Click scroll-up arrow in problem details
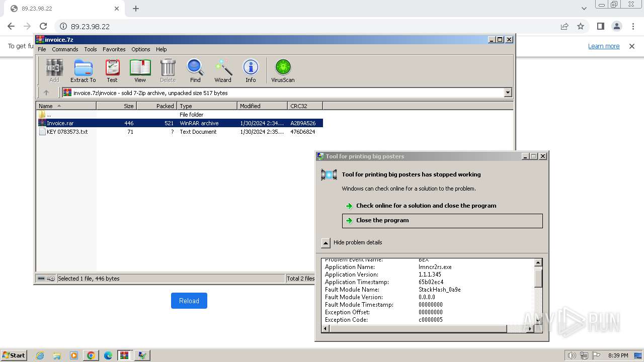This screenshot has width=644, height=362. [x=538, y=262]
